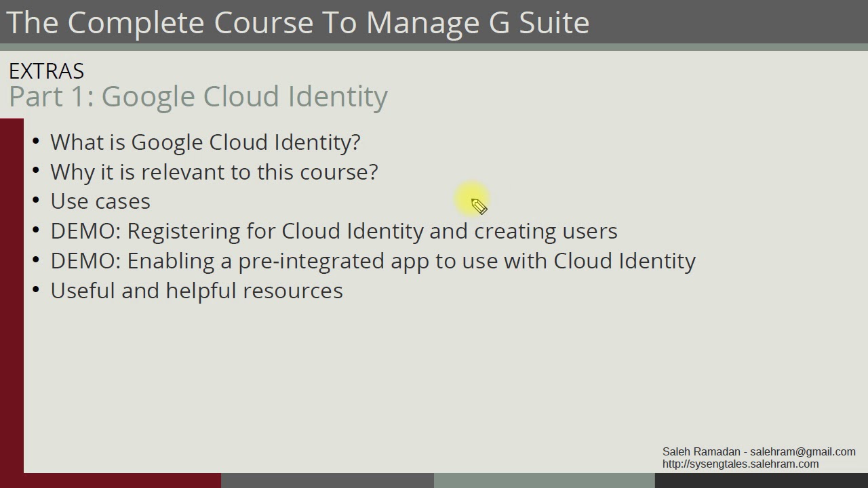Screen dimensions: 868x488
Task: Select the "EXTRAS" heading text
Action: pos(46,71)
